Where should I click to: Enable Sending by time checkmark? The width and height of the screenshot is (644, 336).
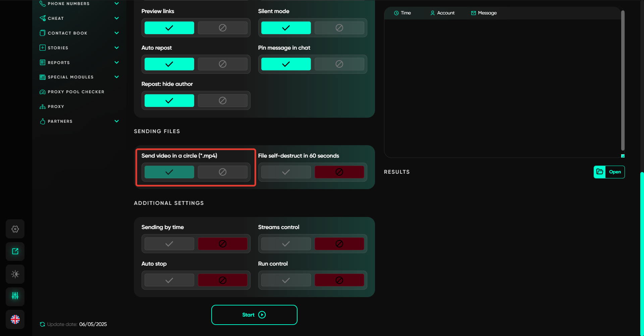(x=169, y=244)
